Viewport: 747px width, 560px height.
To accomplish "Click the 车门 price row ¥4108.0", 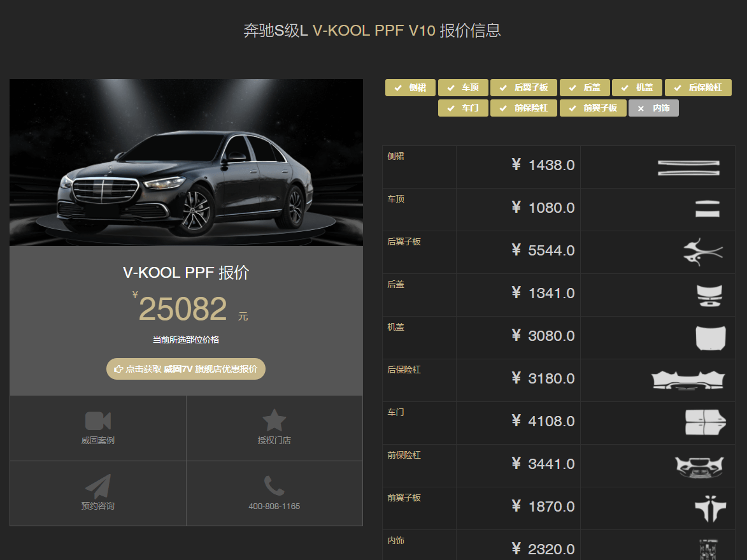I will point(543,421).
